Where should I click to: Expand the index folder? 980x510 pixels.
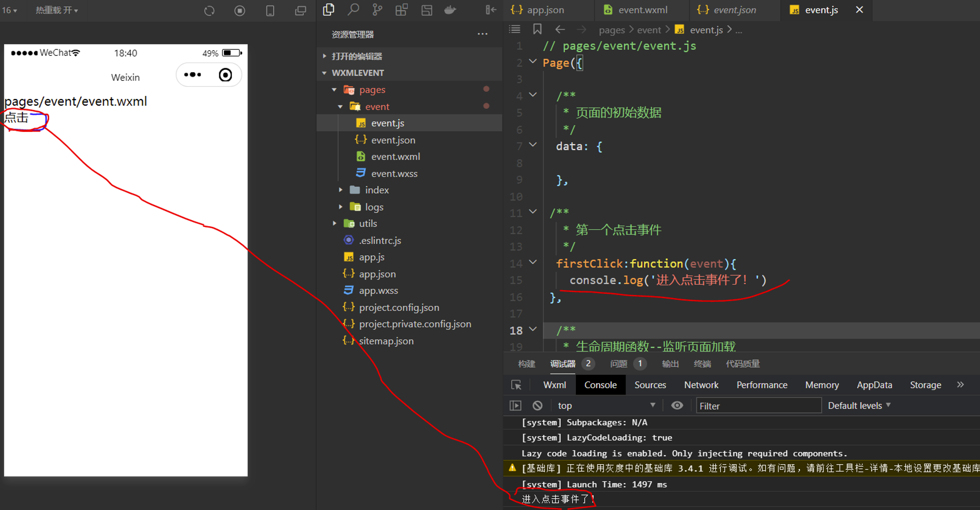pyautogui.click(x=341, y=190)
